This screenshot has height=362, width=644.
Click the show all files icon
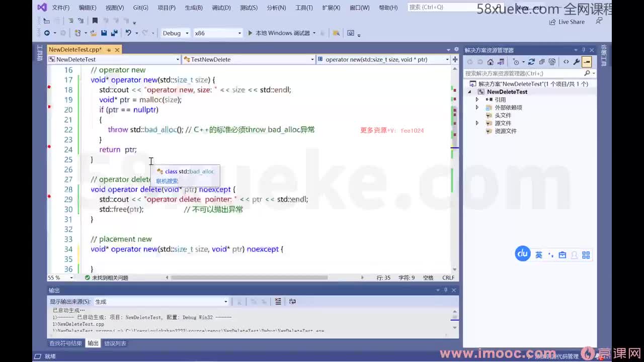pos(552,62)
